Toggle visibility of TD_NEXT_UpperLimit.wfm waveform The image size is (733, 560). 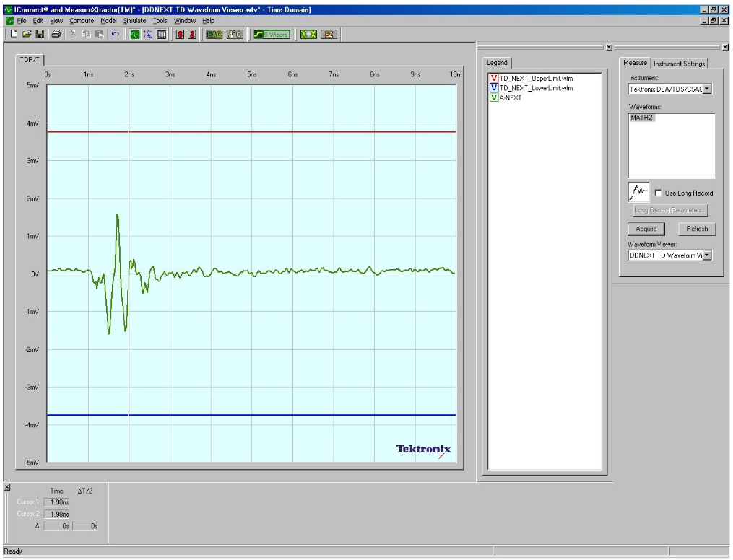[494, 78]
